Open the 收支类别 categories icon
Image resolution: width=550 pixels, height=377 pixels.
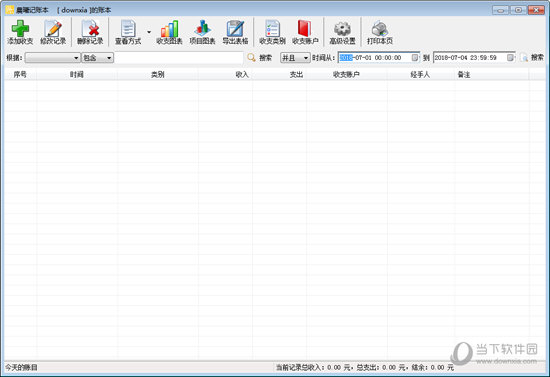point(272,28)
